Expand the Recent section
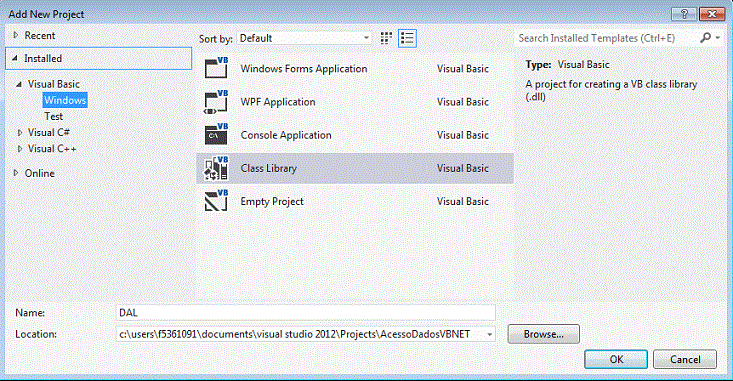Viewport: 733px width, 381px height. tap(16, 35)
